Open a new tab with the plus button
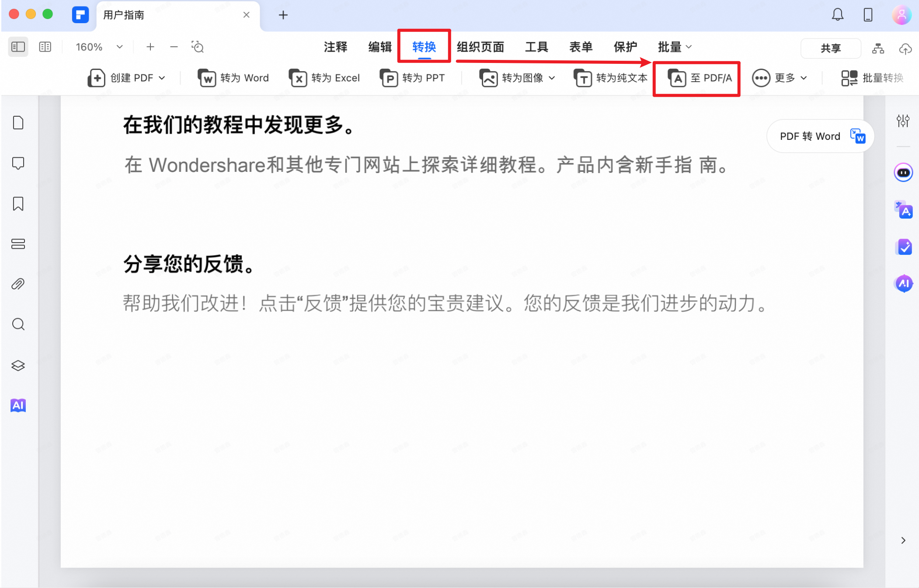Screen dimensions: 919x588 (283, 15)
